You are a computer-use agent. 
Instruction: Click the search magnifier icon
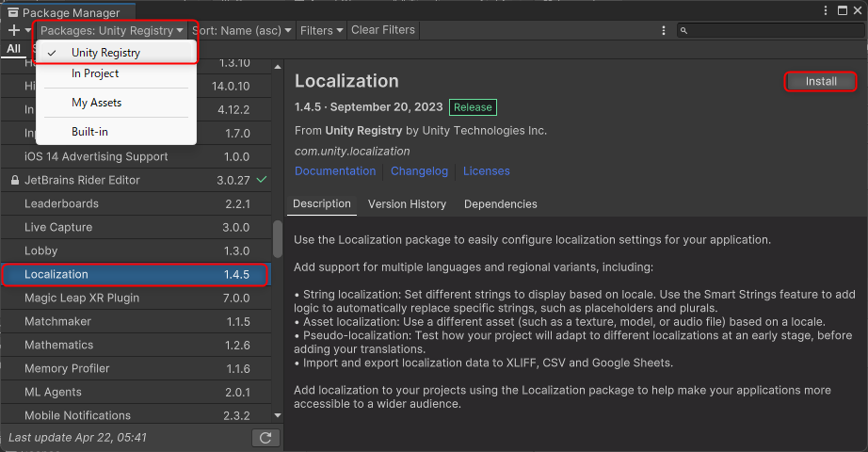(x=683, y=30)
